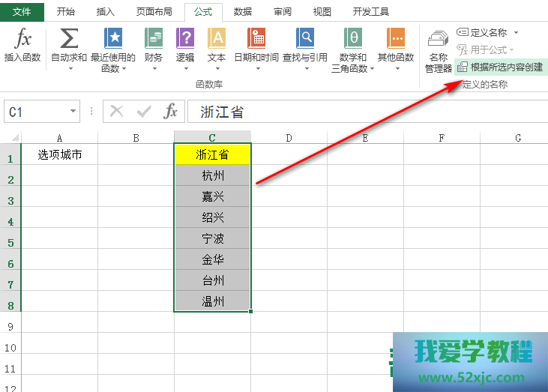This screenshot has width=548, height=392.
Task: Select the column E header
Action: pos(365,137)
